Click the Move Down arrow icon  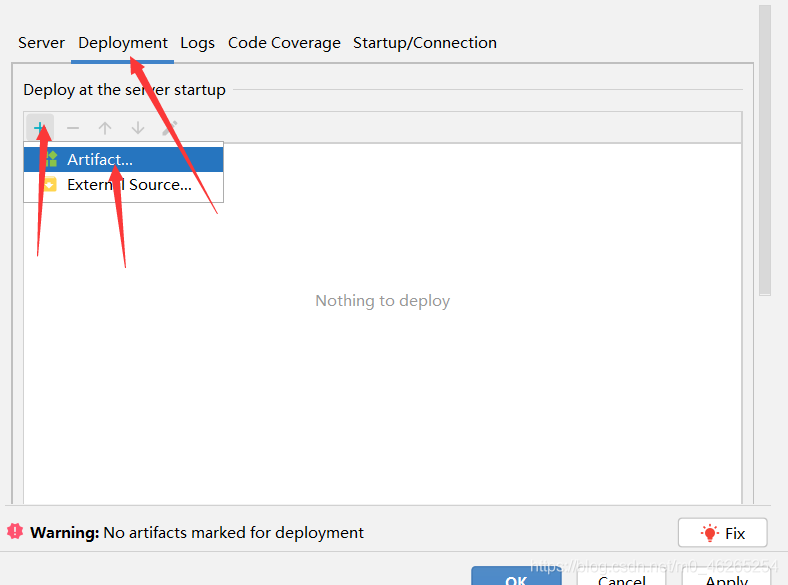[138, 128]
